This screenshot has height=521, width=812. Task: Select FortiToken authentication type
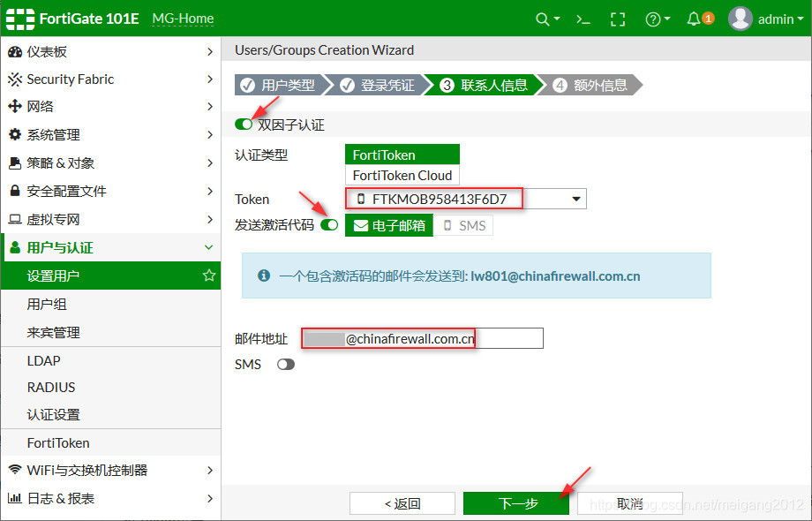point(402,155)
